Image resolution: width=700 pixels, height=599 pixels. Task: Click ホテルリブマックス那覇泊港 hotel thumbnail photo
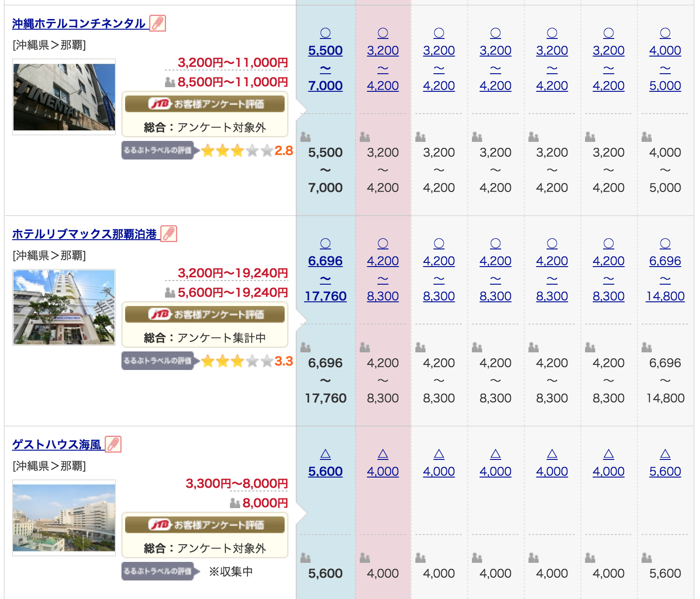pos(64,307)
